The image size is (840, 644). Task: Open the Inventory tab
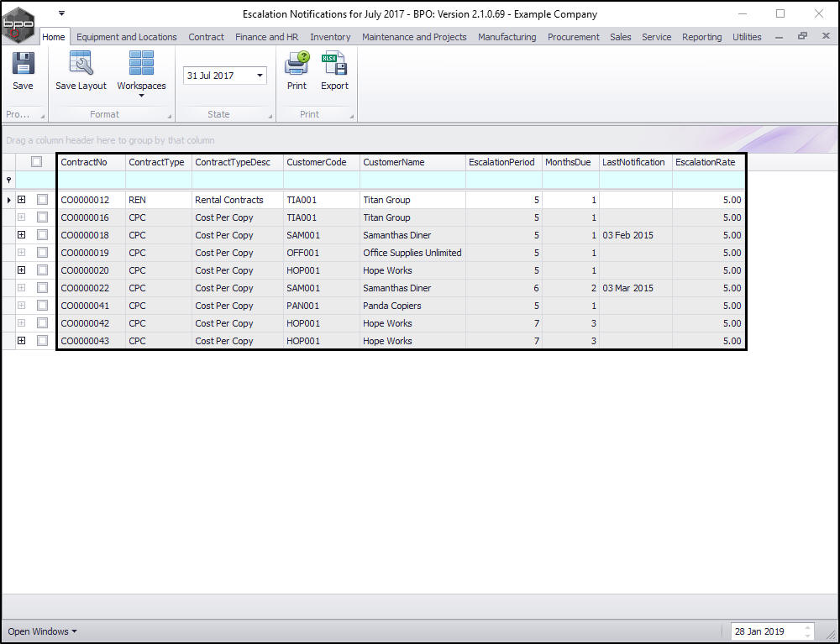330,37
